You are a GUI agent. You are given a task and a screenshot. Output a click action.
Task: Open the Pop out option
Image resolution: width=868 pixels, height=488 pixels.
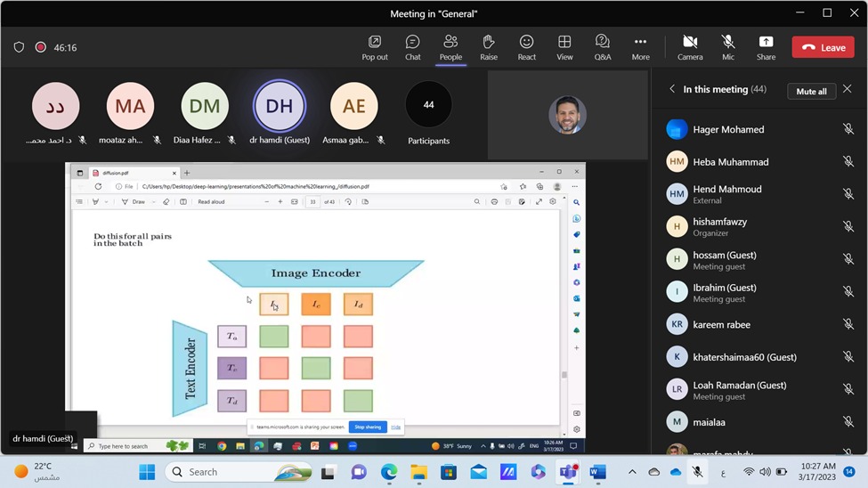(x=375, y=47)
